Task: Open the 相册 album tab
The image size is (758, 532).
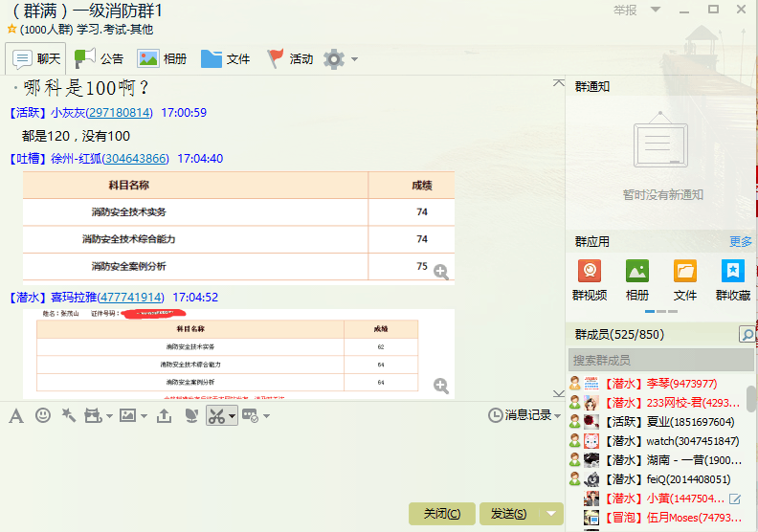Action: (162, 58)
